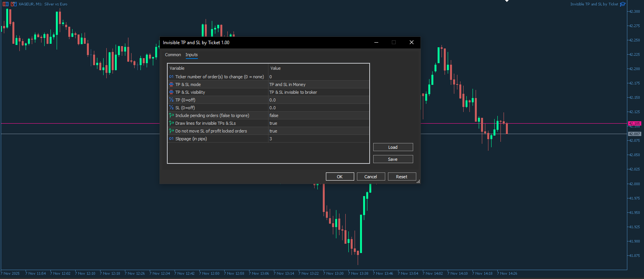Toggle Draw lines for invisible TPs value
The height and width of the screenshot is (279, 644).
click(x=318, y=123)
